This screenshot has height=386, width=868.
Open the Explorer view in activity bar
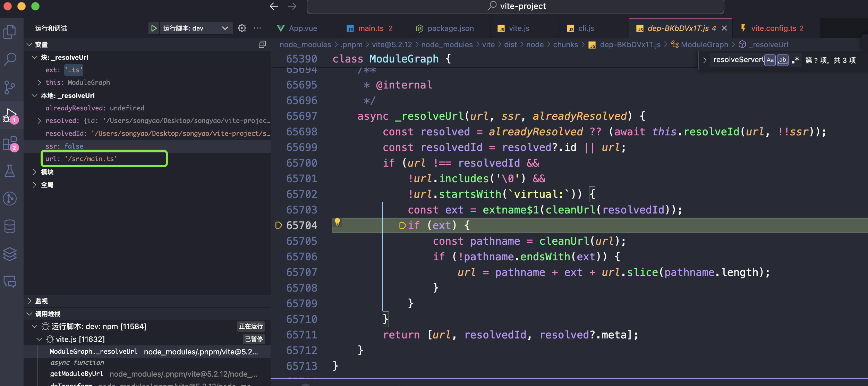10,32
